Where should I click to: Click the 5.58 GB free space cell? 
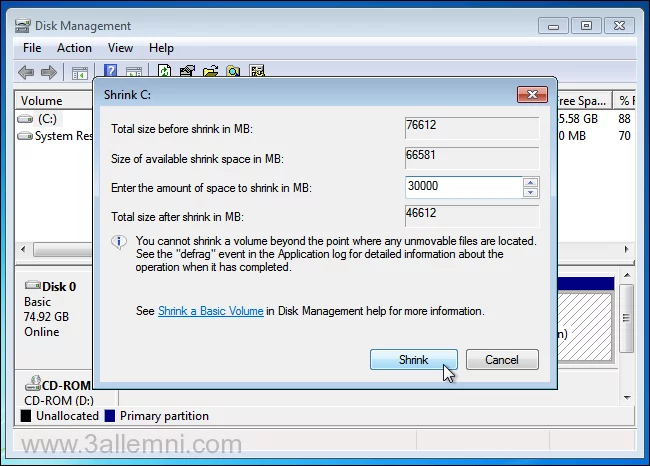[x=578, y=119]
